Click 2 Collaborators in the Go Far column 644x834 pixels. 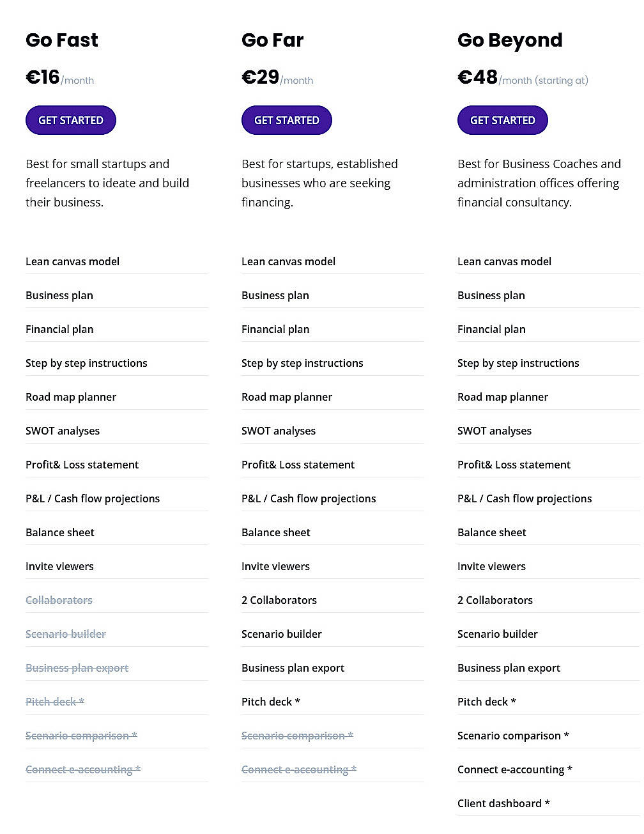coord(279,600)
